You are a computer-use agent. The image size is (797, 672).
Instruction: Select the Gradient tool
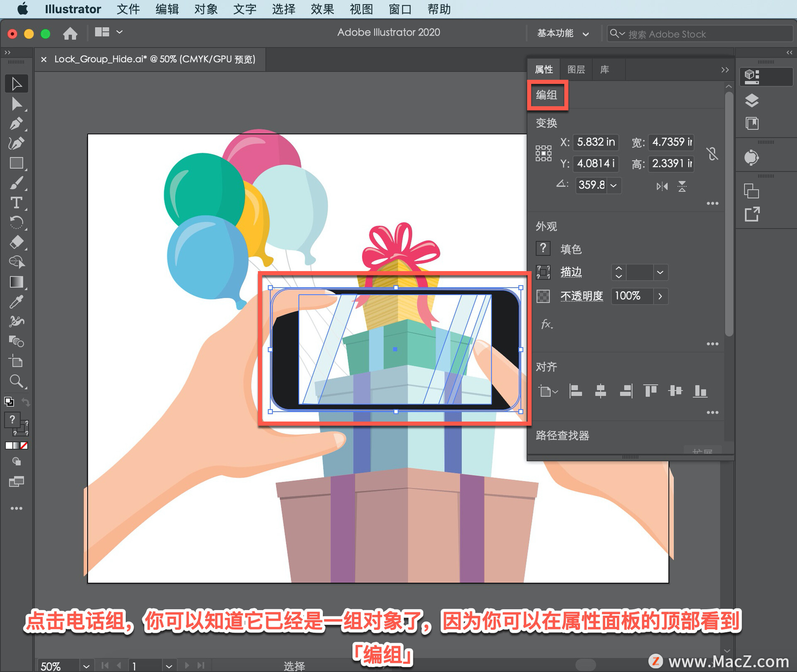tap(17, 282)
